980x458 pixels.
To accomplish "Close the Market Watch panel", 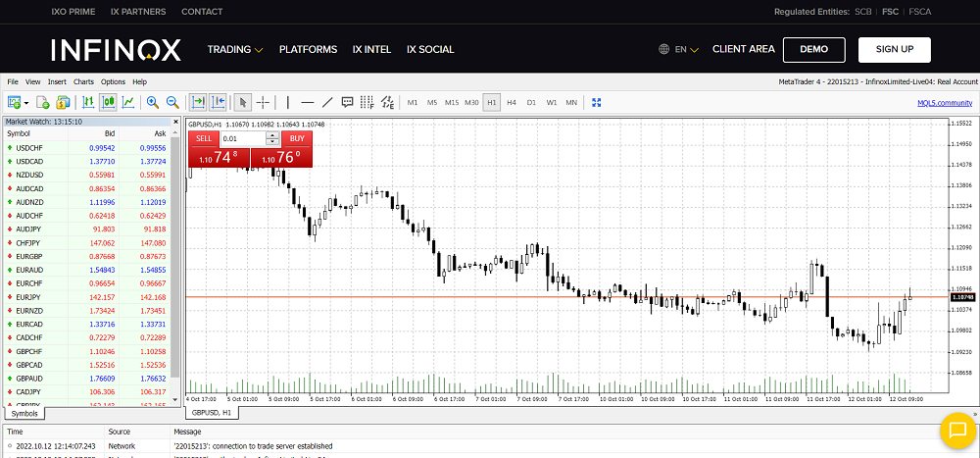I will (176, 122).
